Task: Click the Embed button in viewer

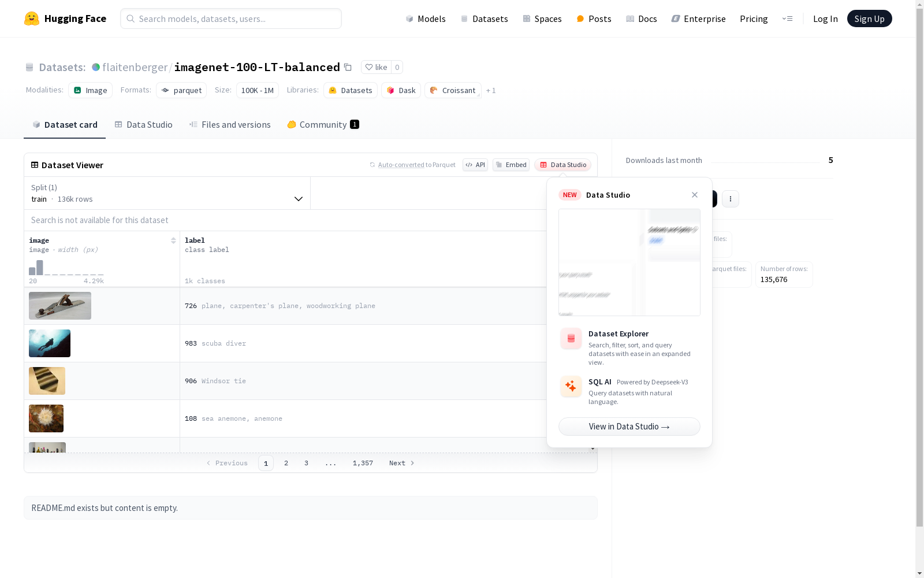Action: pyautogui.click(x=511, y=165)
